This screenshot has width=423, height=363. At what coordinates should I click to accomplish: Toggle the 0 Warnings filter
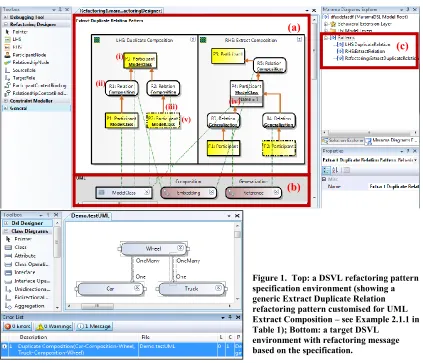click(54, 326)
